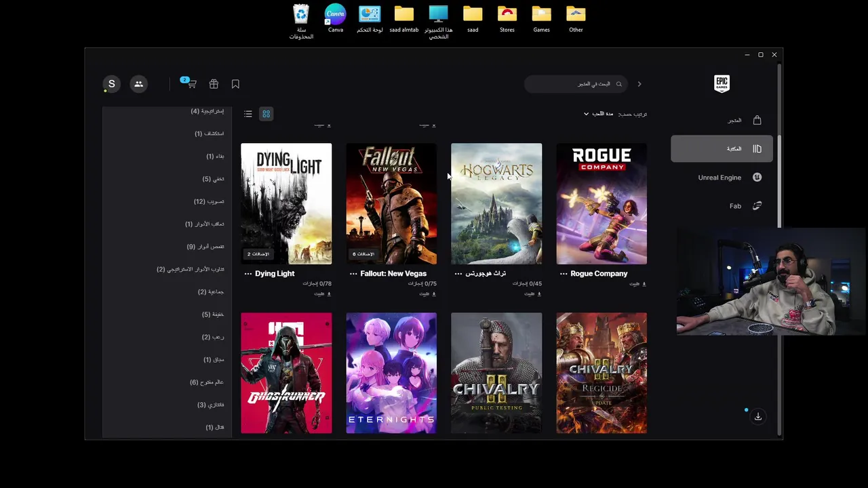Image resolution: width=868 pixels, height=488 pixels.
Task: Open Canva desktop shortcut
Action: (335, 19)
